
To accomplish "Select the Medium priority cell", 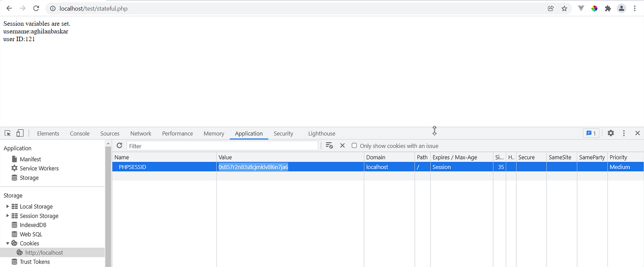I will [x=626, y=167].
